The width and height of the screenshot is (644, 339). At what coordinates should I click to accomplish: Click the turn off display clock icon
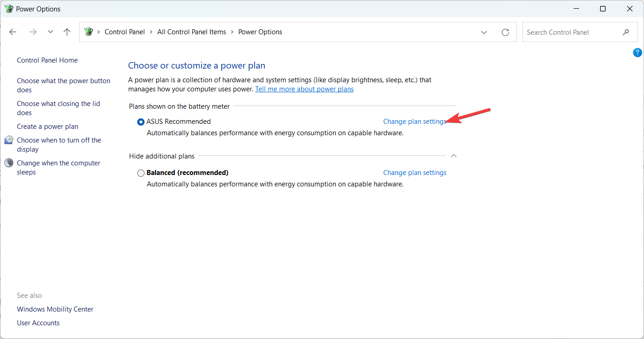[x=9, y=140]
